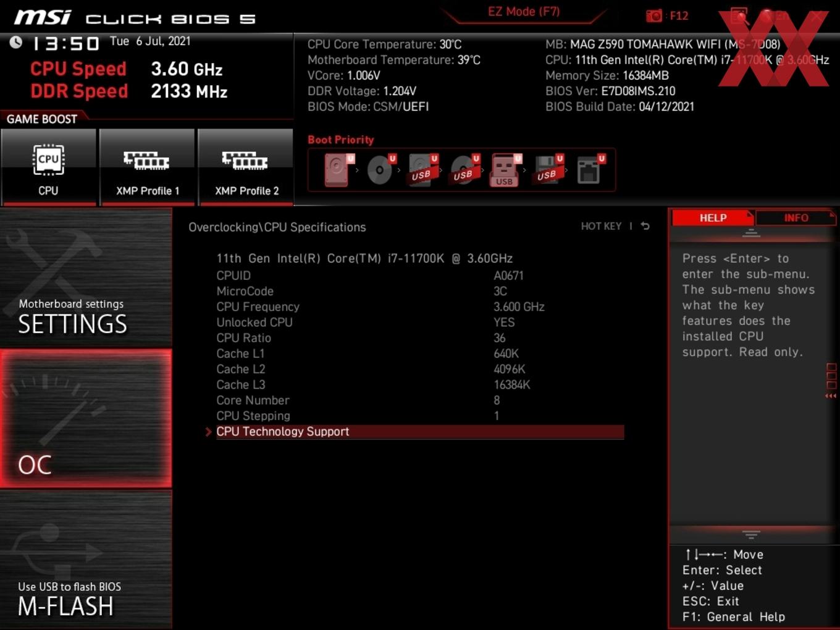This screenshot has height=630, width=840.
Task: Click the Memory Size 16384MB entry
Action: tap(607, 75)
